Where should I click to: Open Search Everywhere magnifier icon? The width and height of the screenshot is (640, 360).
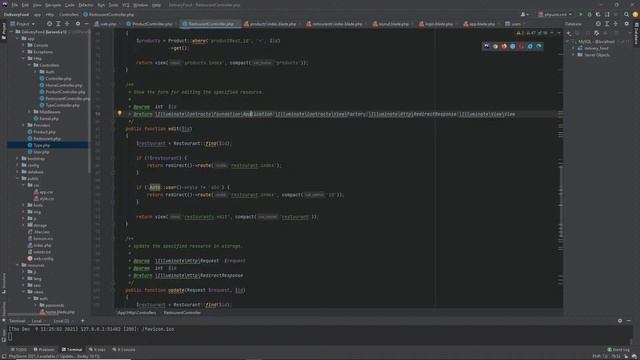coord(626,14)
